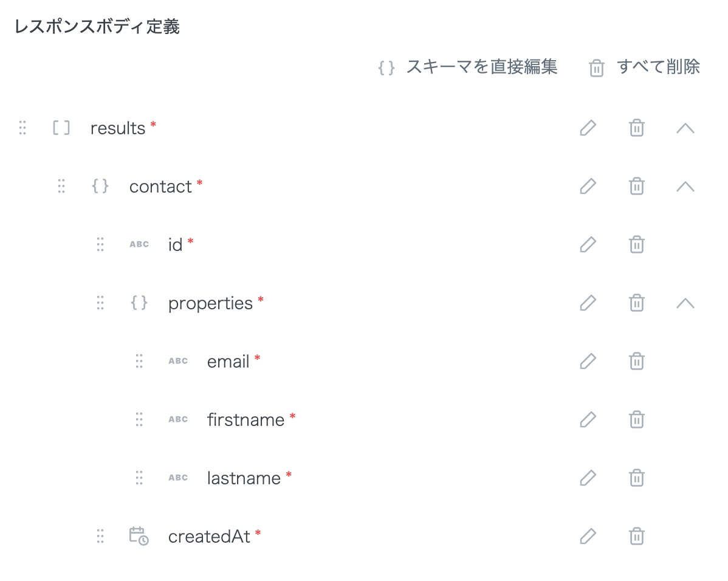Screen dimensions: 728x581
Task: Select the firstname field row label
Action: point(246,420)
